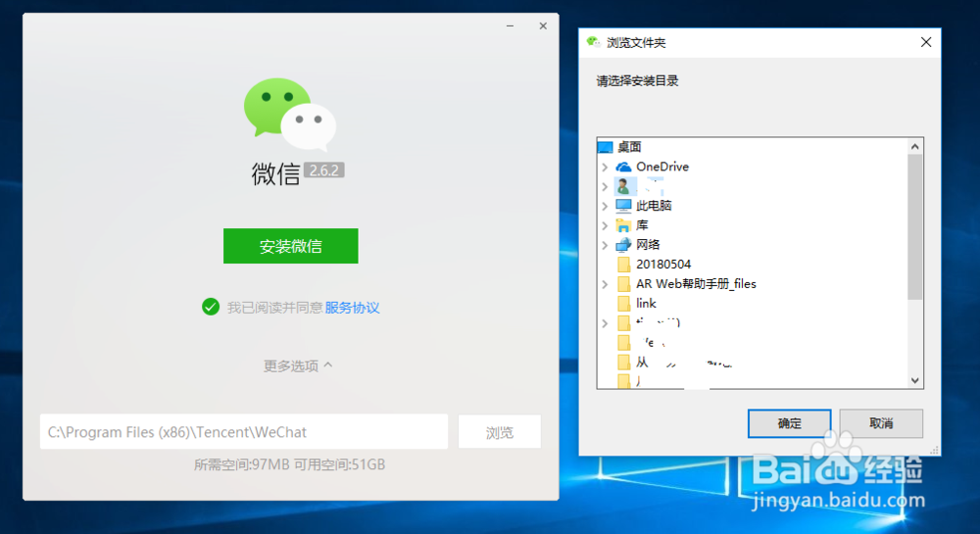Select AR Web帮助手册_files folder
980x534 pixels.
(696, 283)
